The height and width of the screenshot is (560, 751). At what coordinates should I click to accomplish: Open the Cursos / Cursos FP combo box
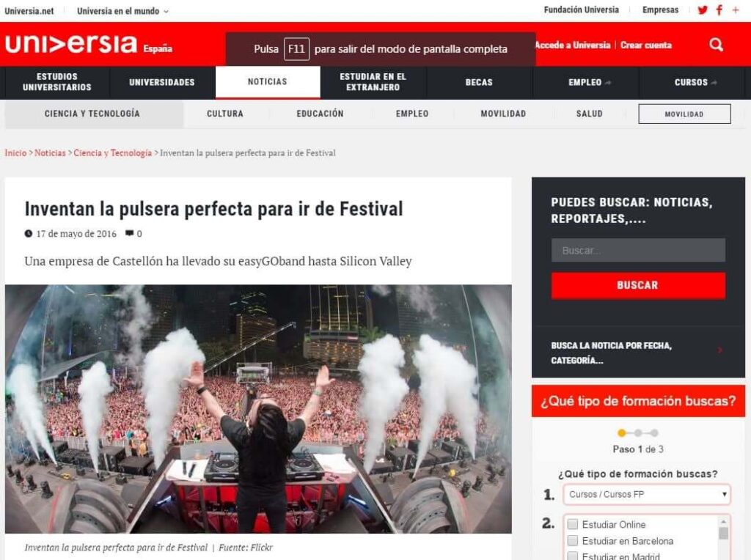647,494
